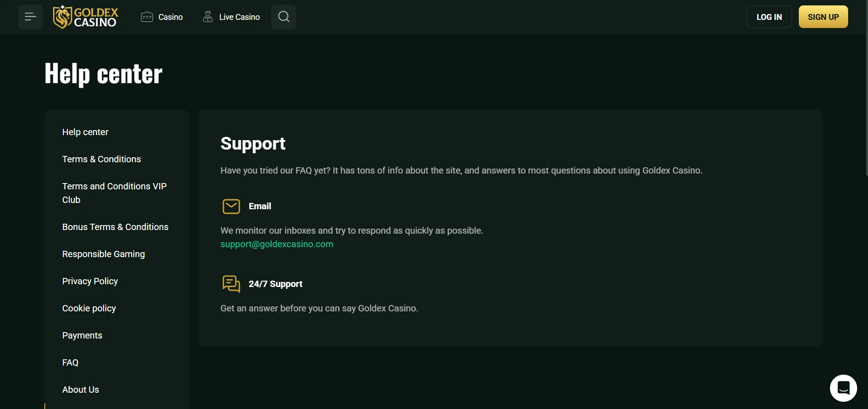The height and width of the screenshot is (409, 868).
Task: Go to Goldex Casino logo home
Action: 85,17
